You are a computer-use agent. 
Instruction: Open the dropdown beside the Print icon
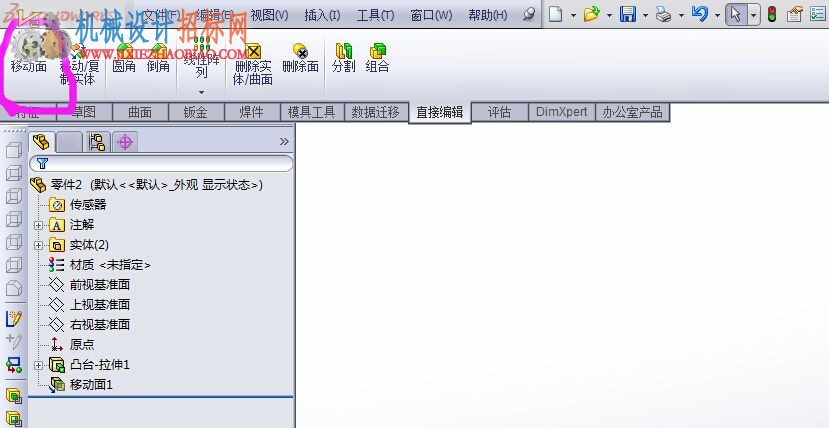(681, 15)
